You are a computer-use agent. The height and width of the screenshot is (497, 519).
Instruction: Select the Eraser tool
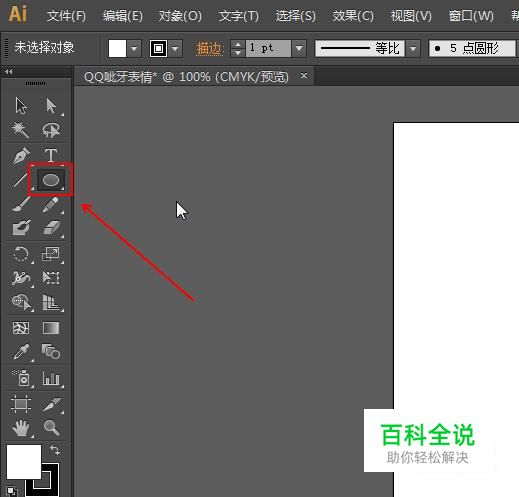pos(52,228)
